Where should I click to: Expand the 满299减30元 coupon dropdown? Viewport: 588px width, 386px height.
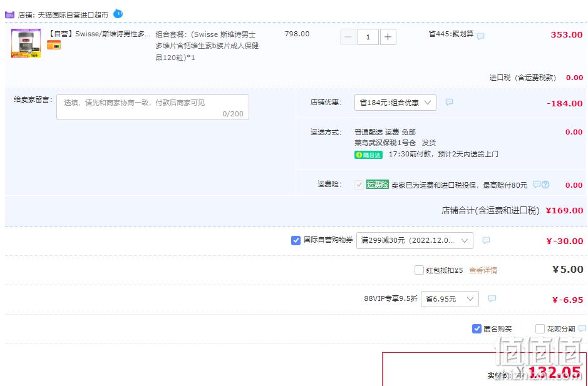click(415, 241)
